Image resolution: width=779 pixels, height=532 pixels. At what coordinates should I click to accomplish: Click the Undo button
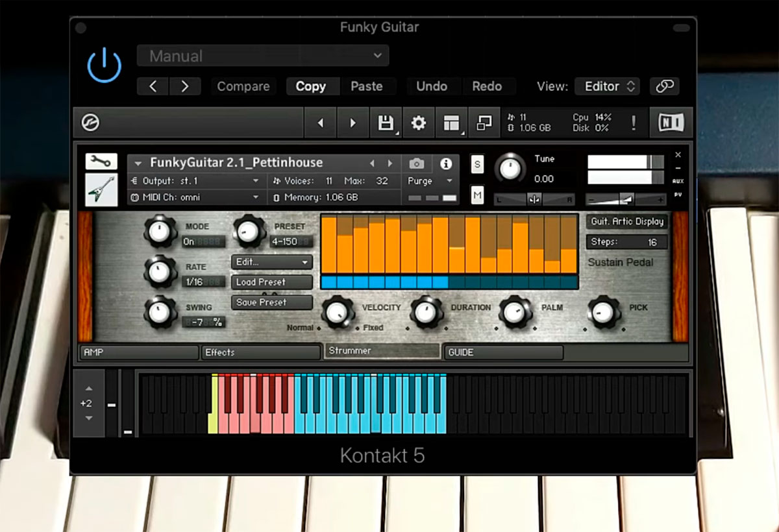pyautogui.click(x=432, y=86)
